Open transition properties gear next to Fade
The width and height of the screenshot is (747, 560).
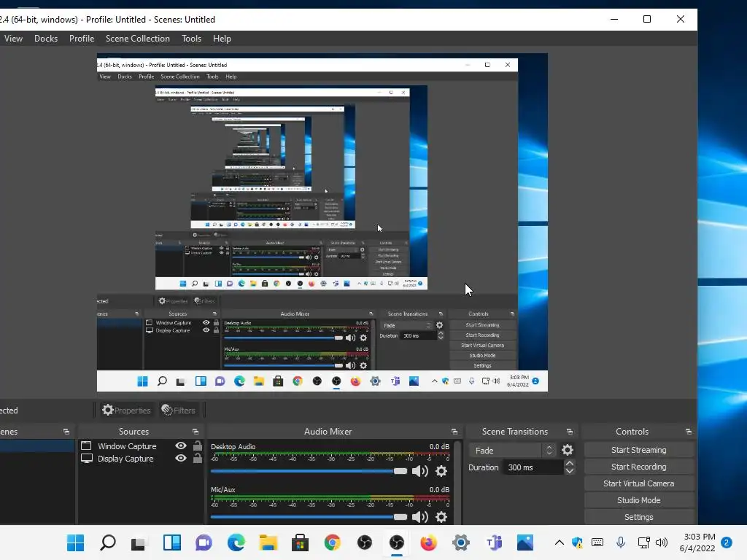568,450
